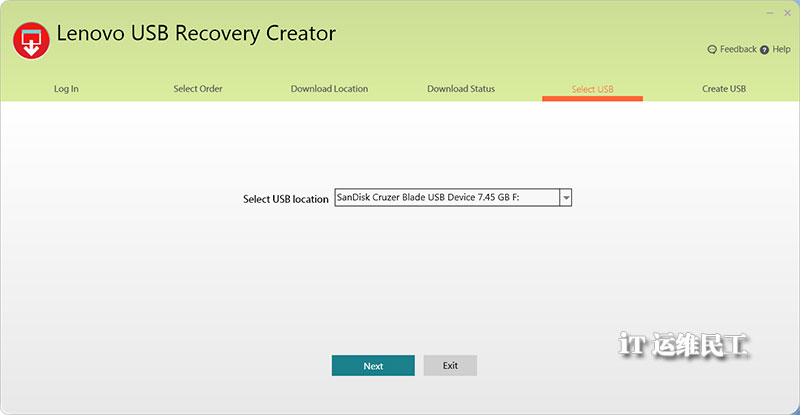Click the Feedback speech bubble icon

pyautogui.click(x=712, y=50)
